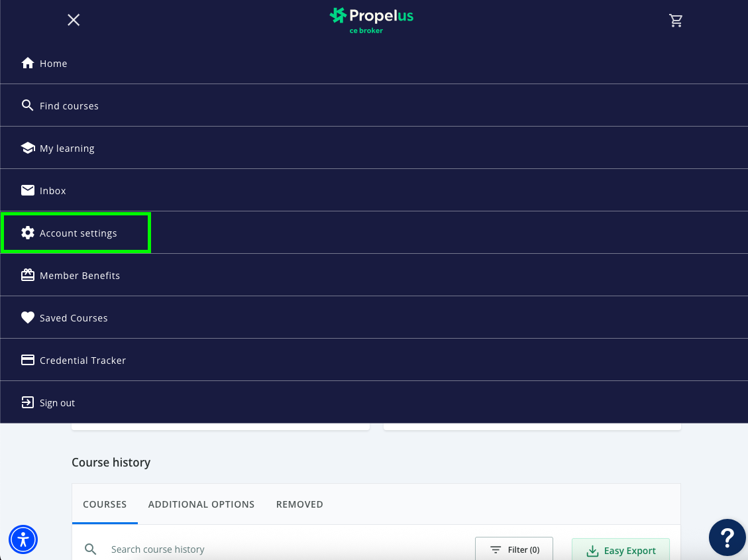Open the accessibility options button

[x=23, y=539]
